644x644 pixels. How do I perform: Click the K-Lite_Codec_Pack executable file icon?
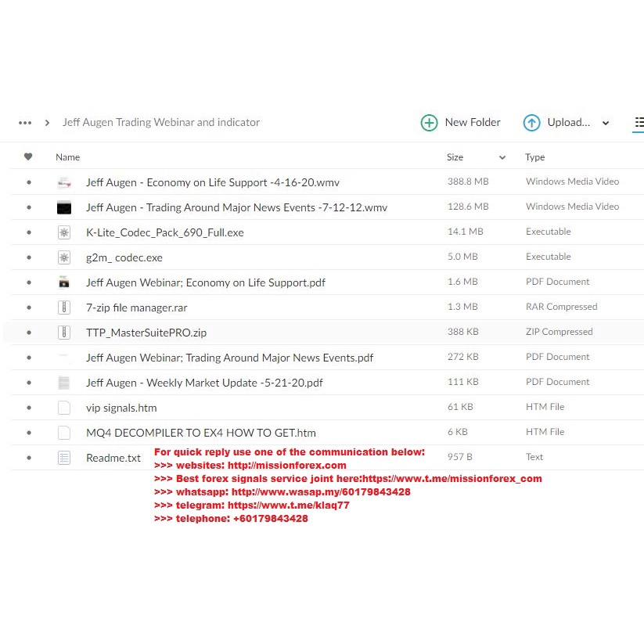(64, 232)
